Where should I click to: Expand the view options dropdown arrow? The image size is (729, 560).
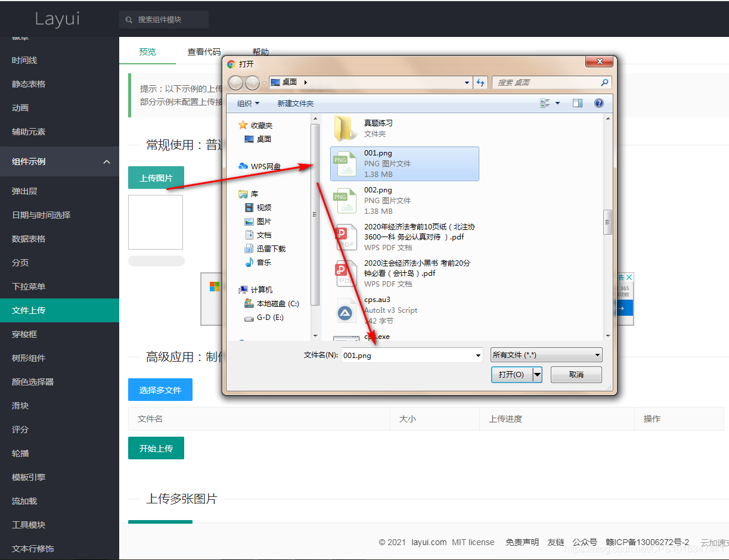pyautogui.click(x=558, y=103)
